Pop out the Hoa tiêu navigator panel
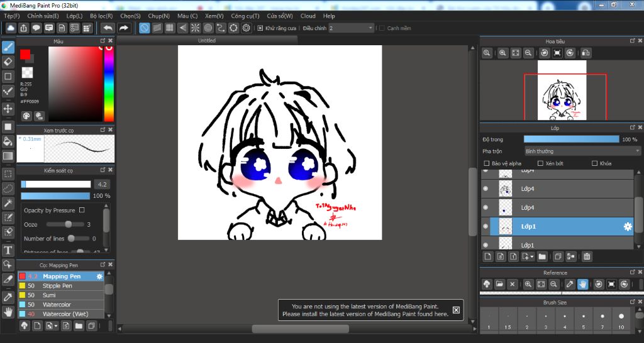644x343 pixels. (633, 41)
